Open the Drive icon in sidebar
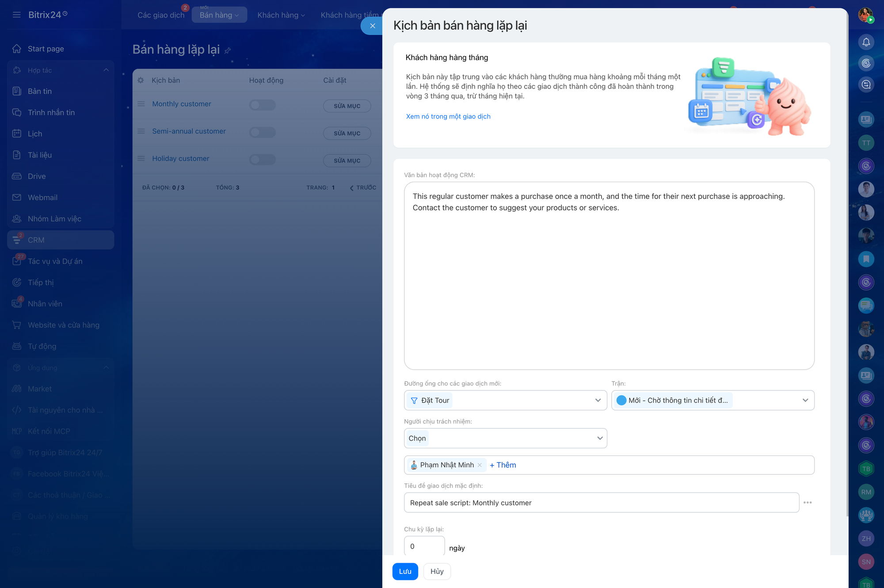The height and width of the screenshot is (588, 884). pos(17,176)
